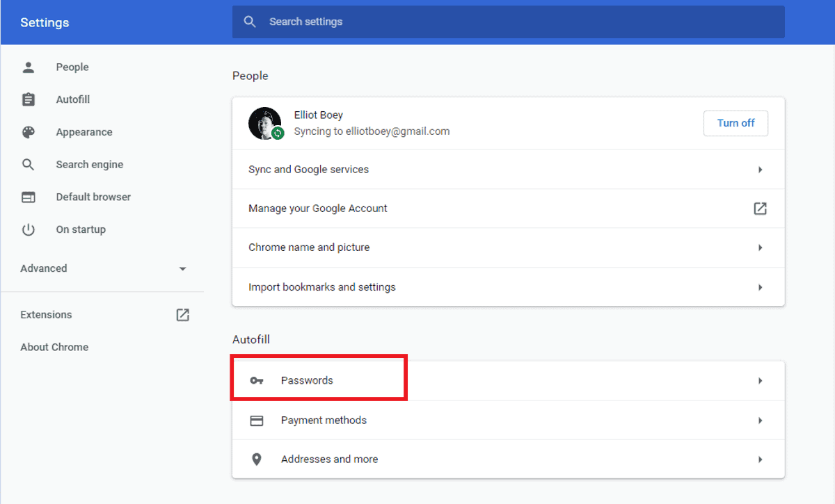The width and height of the screenshot is (835, 504).
Task: Click the Extensions external link icon
Action: (182, 315)
